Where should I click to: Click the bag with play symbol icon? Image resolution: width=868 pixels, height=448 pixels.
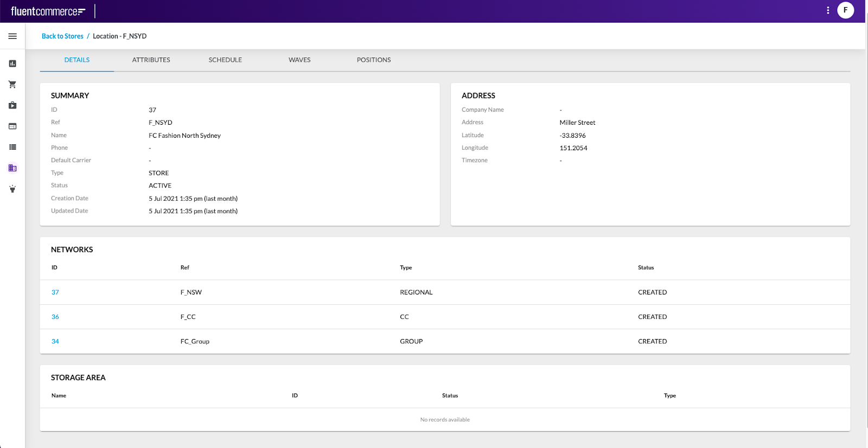12,105
